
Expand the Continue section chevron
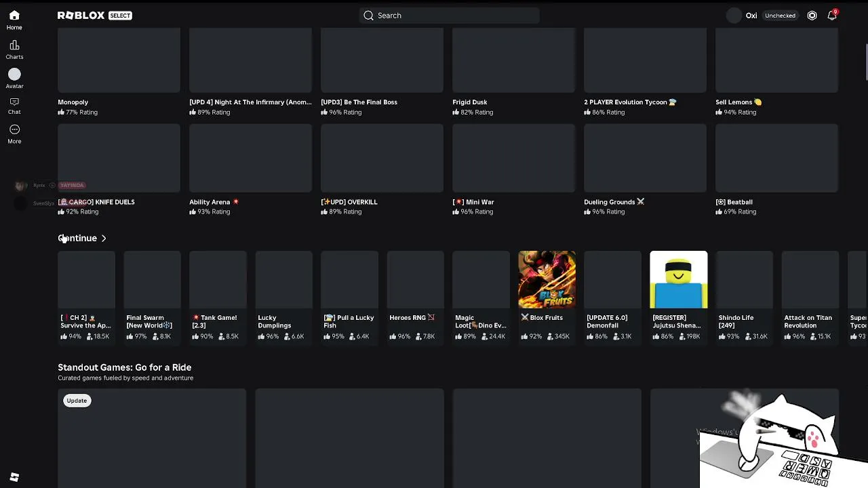[x=104, y=239]
